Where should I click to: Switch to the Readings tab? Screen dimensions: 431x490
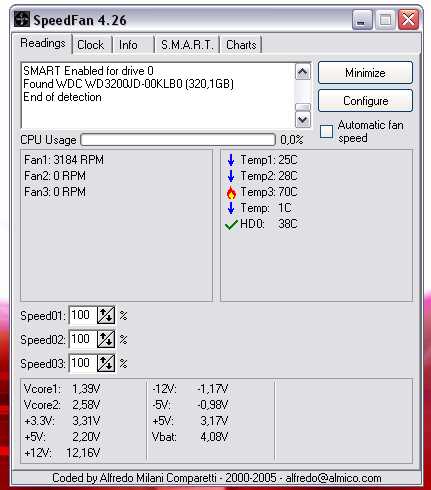(x=42, y=43)
